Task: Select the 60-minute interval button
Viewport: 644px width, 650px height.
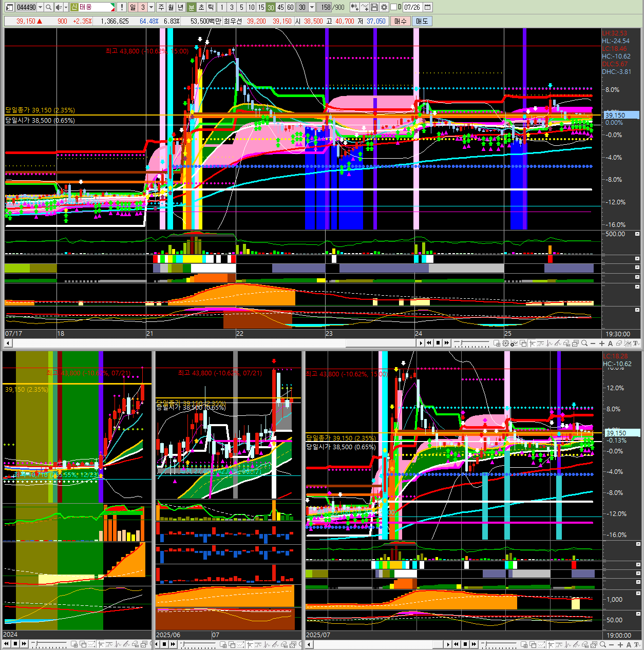Action: click(290, 7)
